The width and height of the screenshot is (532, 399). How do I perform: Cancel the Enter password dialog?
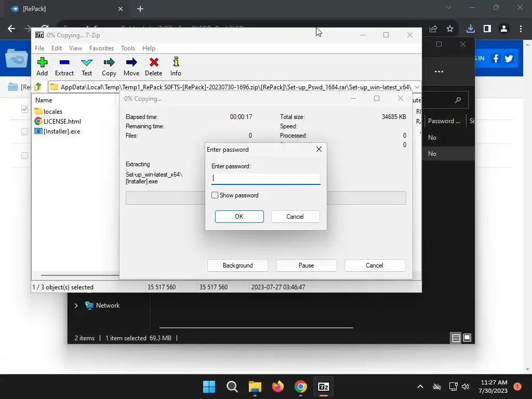(295, 217)
